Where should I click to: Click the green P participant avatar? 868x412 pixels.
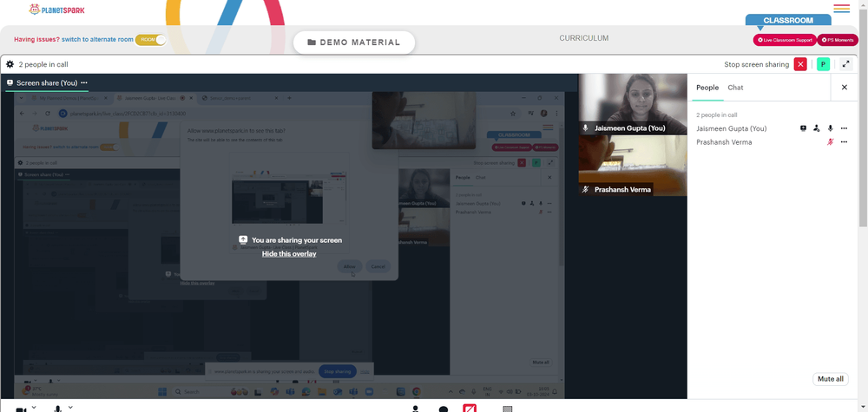pyautogui.click(x=823, y=64)
